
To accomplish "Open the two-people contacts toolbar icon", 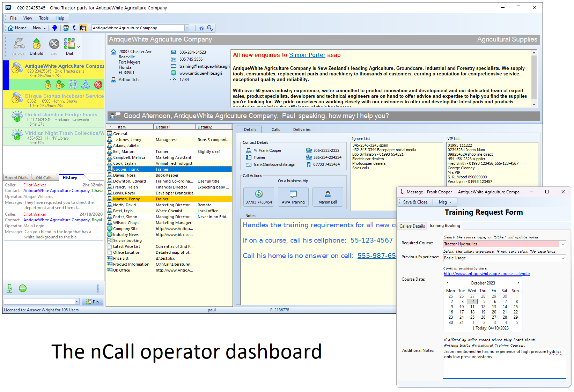I will pos(66,28).
